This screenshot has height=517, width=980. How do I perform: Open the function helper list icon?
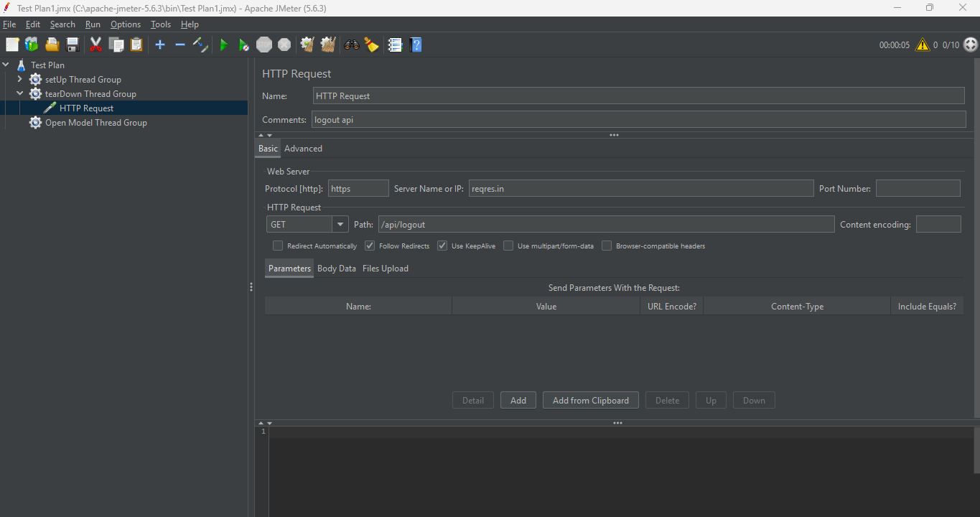coord(395,45)
